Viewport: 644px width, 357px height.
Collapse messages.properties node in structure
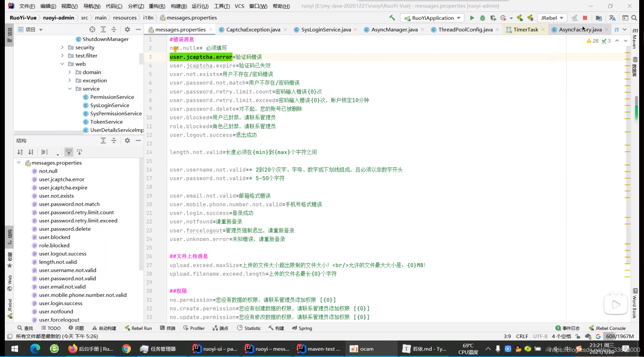[x=19, y=163]
